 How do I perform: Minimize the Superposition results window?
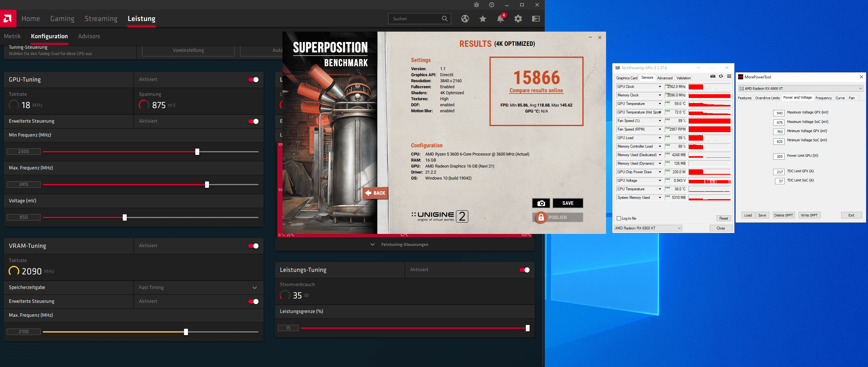pos(590,37)
